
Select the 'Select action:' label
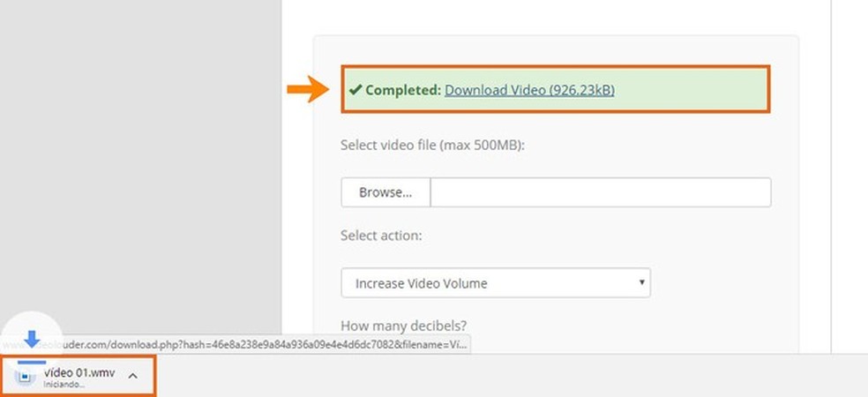coord(381,236)
